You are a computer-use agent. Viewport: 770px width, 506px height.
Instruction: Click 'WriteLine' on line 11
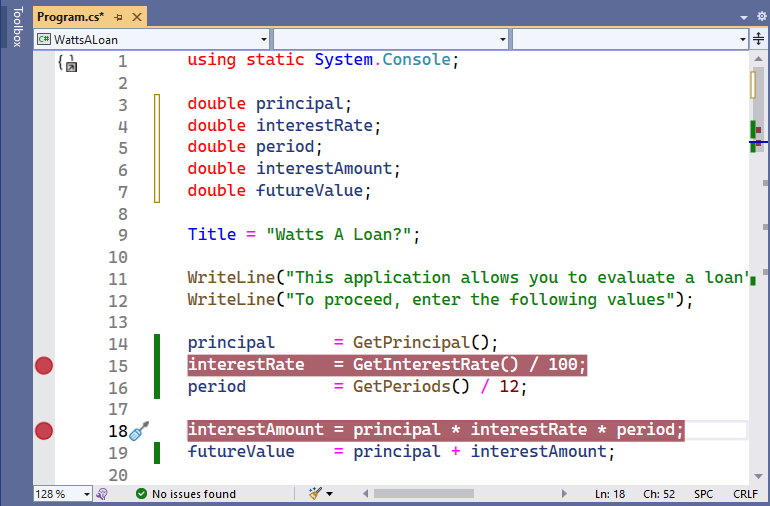(231, 278)
